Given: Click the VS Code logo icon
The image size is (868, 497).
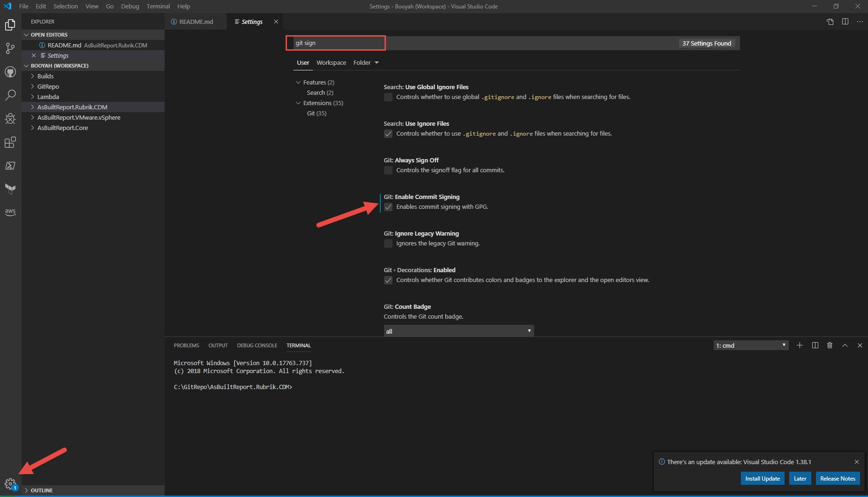Looking at the screenshot, I should pos(8,6).
